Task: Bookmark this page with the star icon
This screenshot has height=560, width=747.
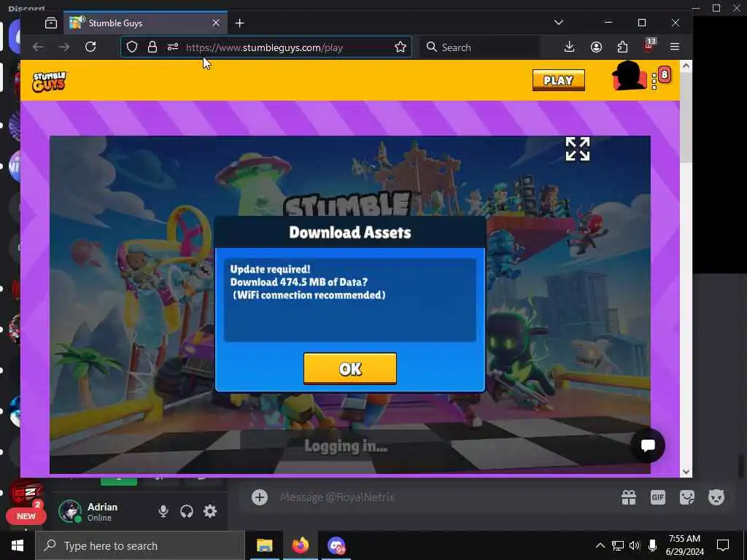Action: (x=400, y=47)
